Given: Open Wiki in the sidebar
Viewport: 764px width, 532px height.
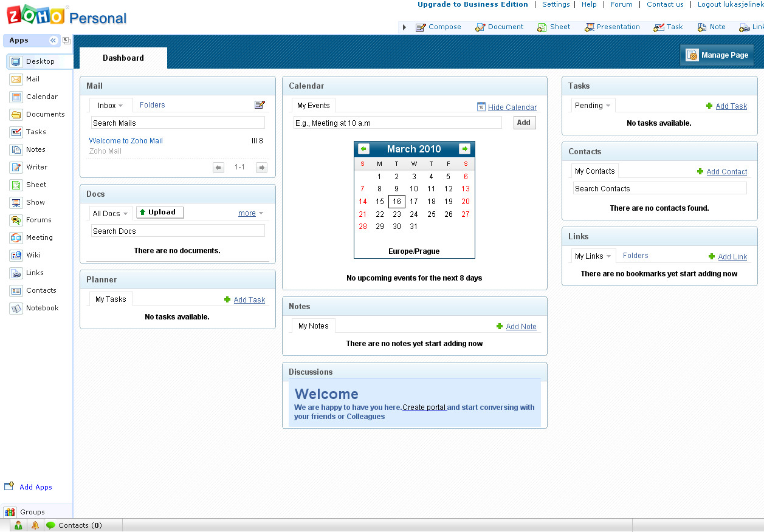Looking at the screenshot, I should tap(25, 255).
